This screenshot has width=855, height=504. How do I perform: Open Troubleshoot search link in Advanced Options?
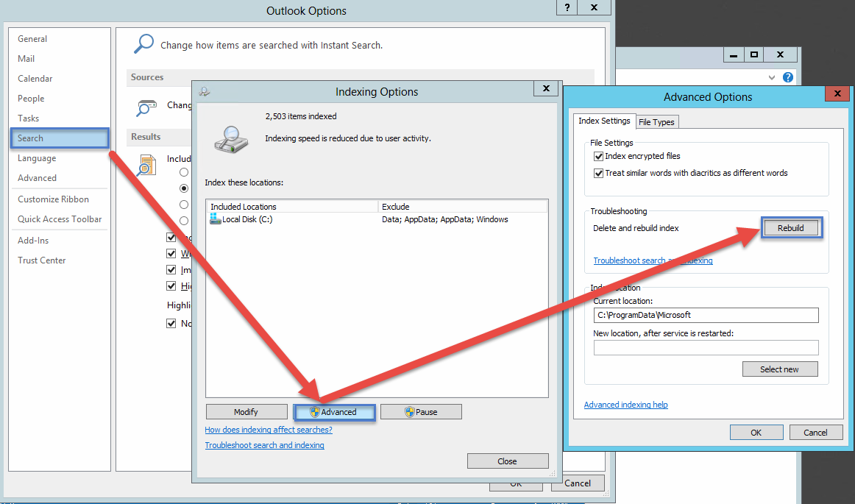[x=653, y=260]
